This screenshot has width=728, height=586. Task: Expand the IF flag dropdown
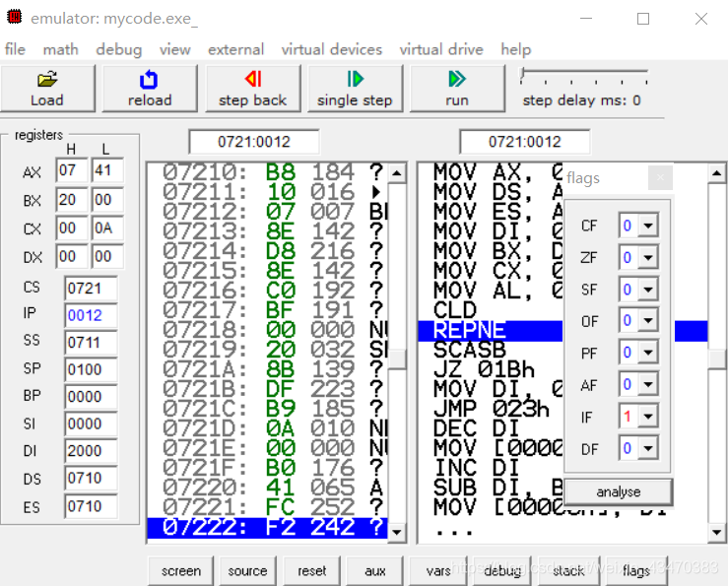coord(648,417)
